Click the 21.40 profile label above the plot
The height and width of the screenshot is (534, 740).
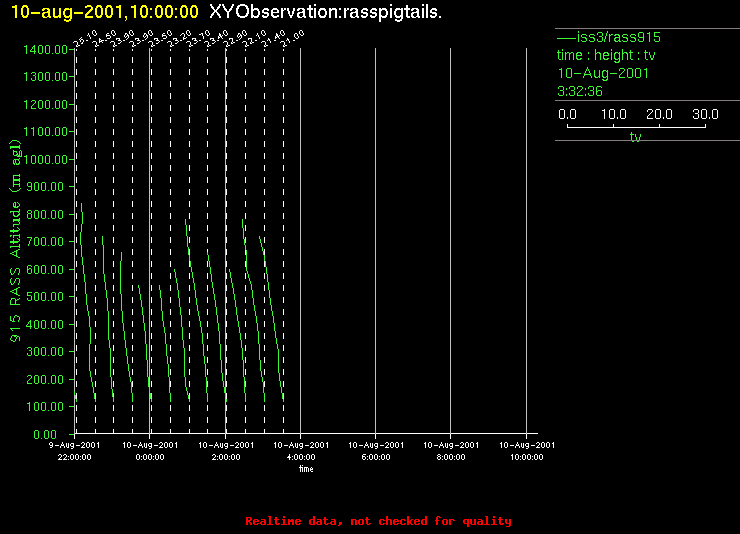273,39
